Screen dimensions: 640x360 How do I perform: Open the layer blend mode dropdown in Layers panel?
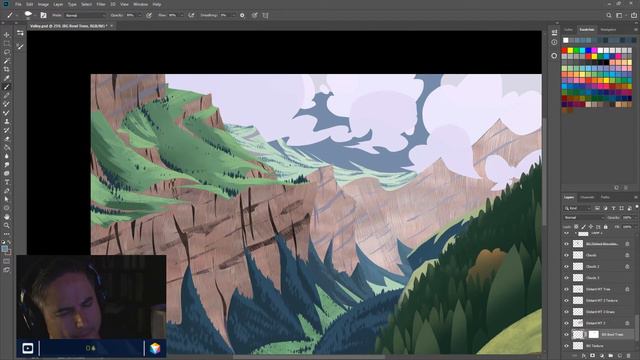coord(584,218)
